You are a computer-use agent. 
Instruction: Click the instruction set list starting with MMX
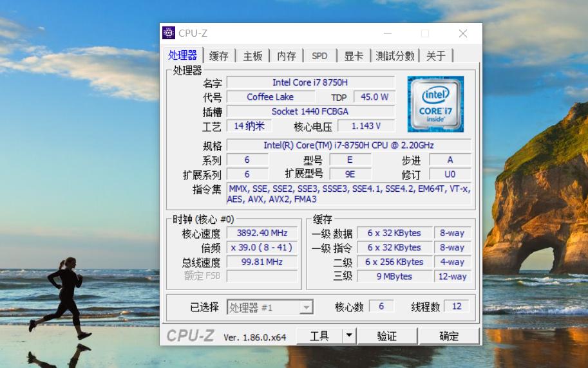349,194
